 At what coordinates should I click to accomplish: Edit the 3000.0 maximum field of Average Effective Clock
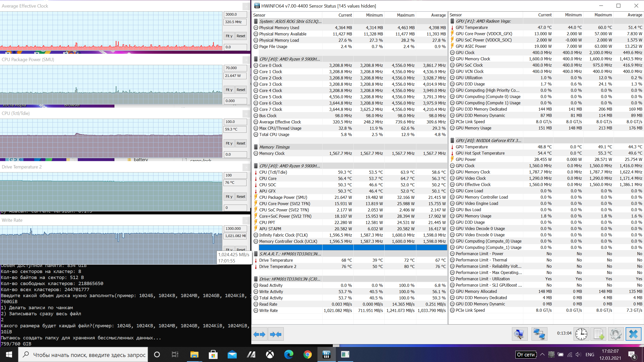235,15
